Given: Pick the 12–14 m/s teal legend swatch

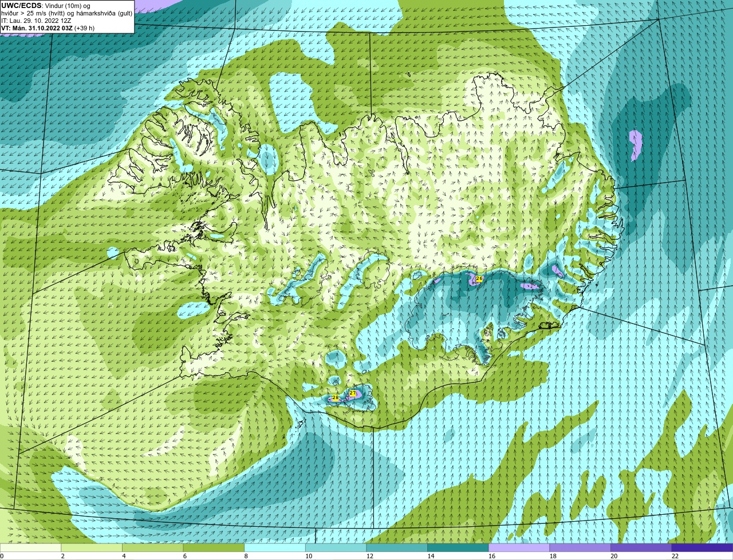Looking at the screenshot, I should (x=397, y=547).
